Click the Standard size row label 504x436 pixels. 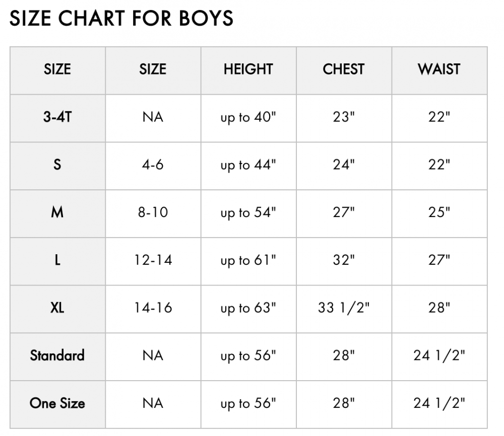tap(57, 355)
